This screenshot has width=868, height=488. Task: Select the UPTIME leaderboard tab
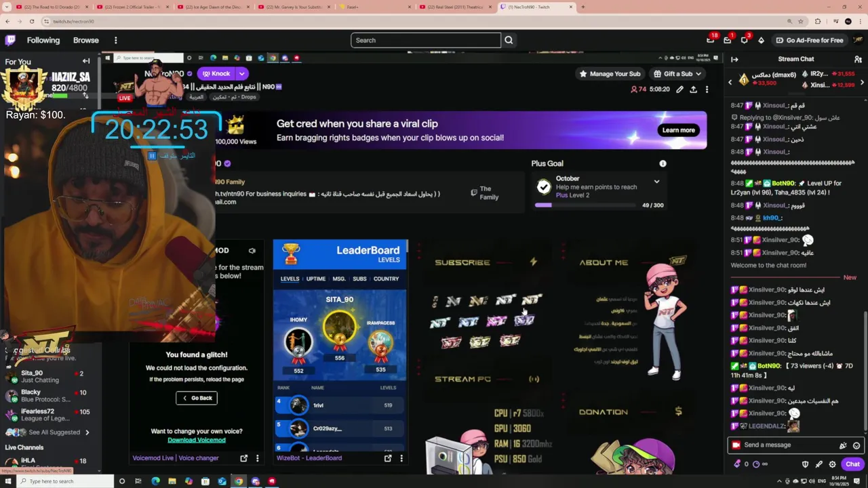[x=315, y=279]
